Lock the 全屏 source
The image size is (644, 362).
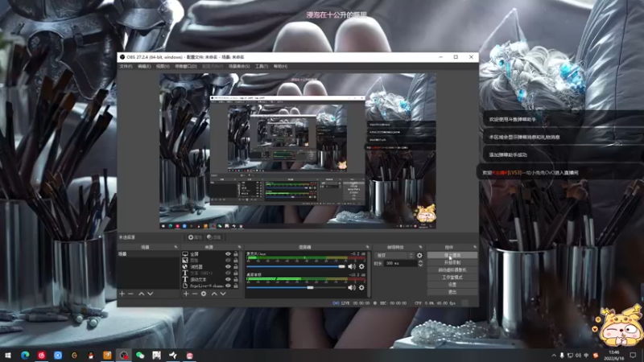pos(236,254)
